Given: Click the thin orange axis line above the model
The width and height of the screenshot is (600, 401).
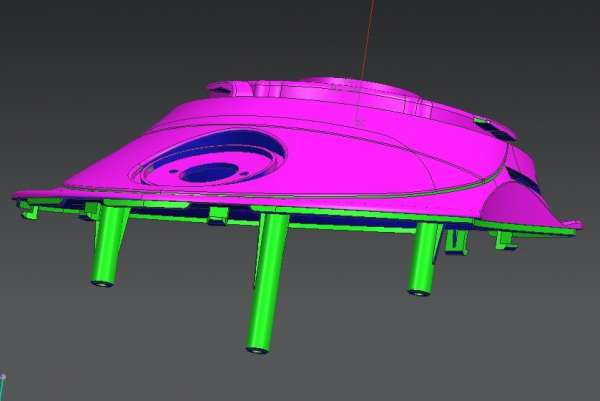Looking at the screenshot, I should coord(367,39).
